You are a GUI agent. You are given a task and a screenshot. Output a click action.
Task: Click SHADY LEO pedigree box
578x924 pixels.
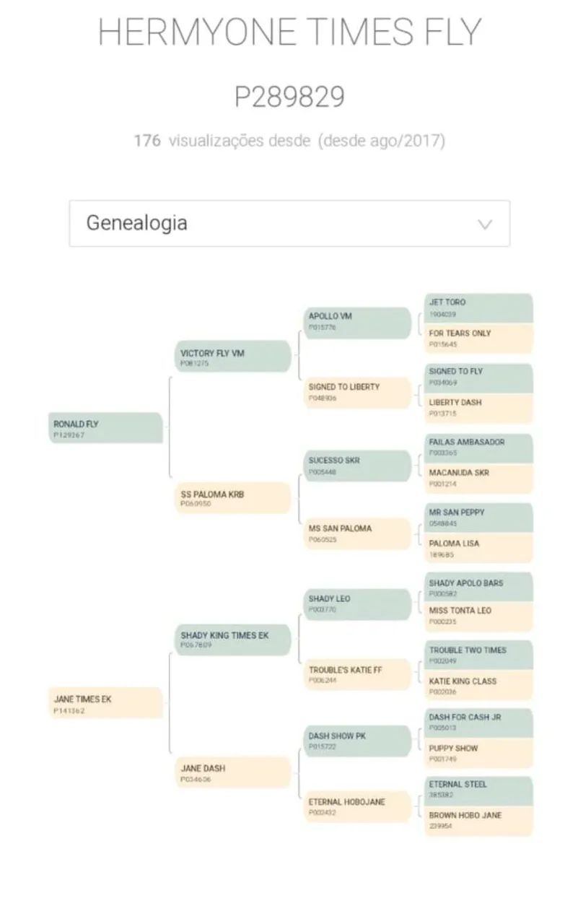pyautogui.click(x=357, y=604)
